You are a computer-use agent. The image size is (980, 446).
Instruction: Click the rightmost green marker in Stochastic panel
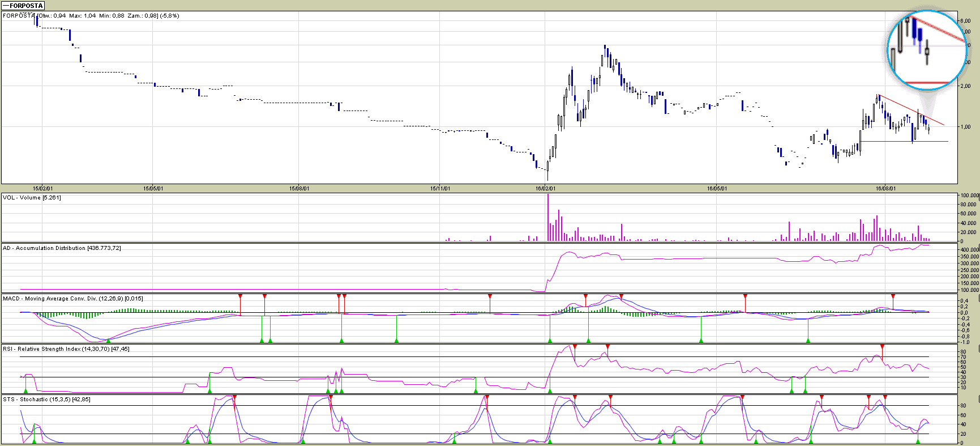pos(918,441)
